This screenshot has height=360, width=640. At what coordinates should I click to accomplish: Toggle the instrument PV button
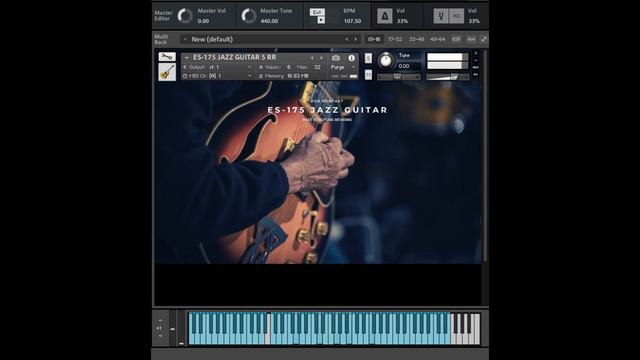pyautogui.click(x=476, y=75)
